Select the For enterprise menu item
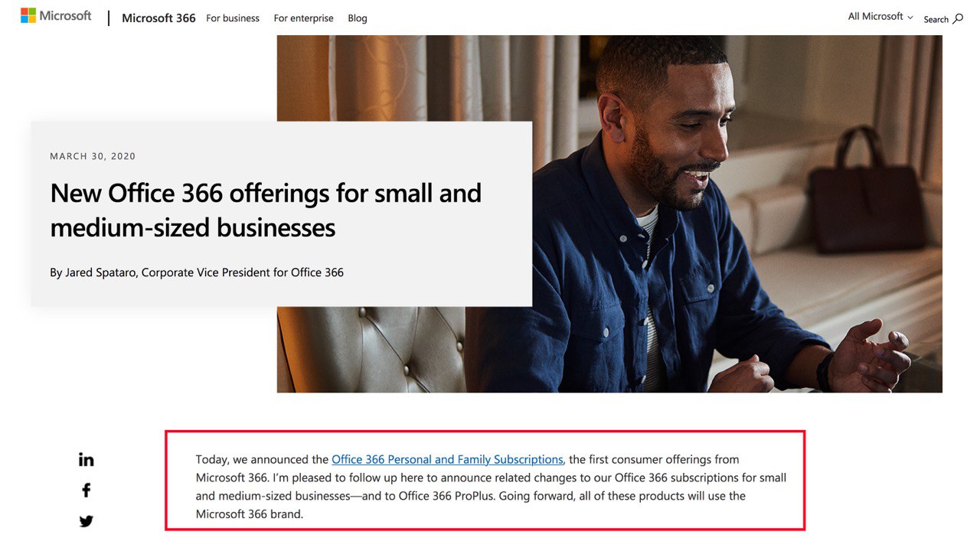Image resolution: width=980 pixels, height=538 pixels. pos(303,18)
